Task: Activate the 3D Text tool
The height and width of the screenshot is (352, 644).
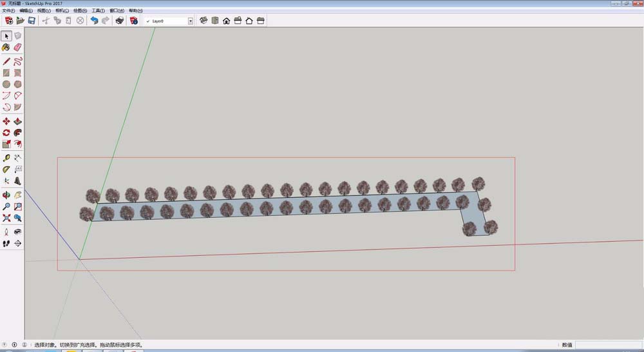Action: [17, 181]
